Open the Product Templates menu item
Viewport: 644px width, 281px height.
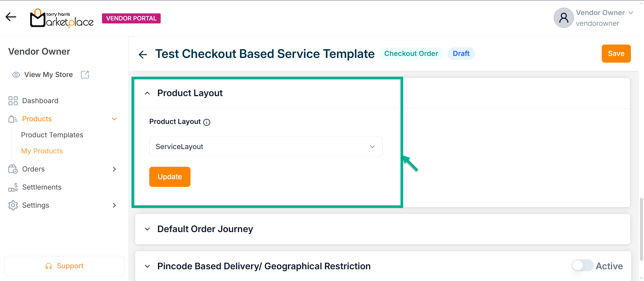click(x=52, y=135)
